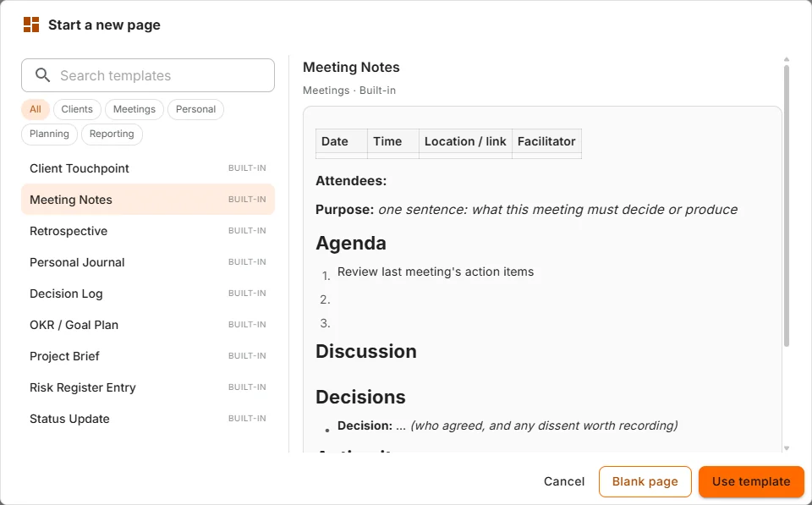This screenshot has width=812, height=505.
Task: Show only Reporting templates
Action: click(x=112, y=134)
